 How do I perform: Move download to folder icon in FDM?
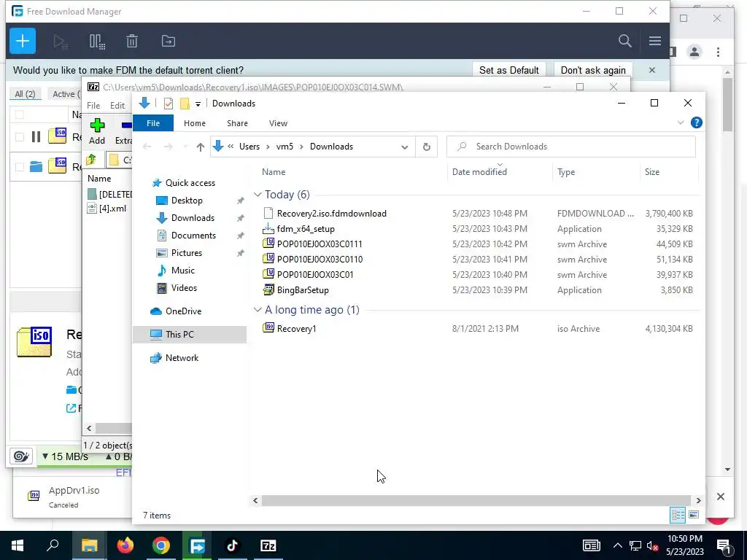[169, 42]
